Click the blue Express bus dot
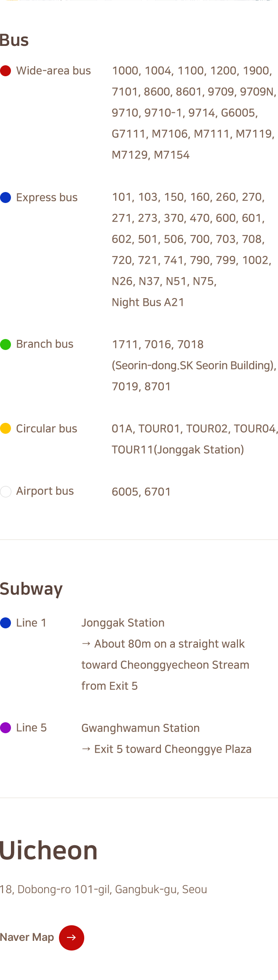278x980 pixels. tap(5, 198)
